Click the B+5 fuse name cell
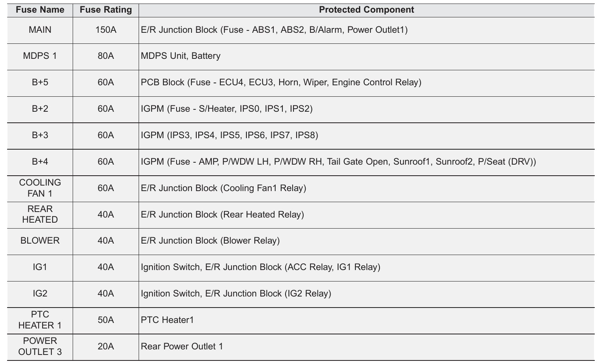607x364 pixels. click(x=40, y=83)
